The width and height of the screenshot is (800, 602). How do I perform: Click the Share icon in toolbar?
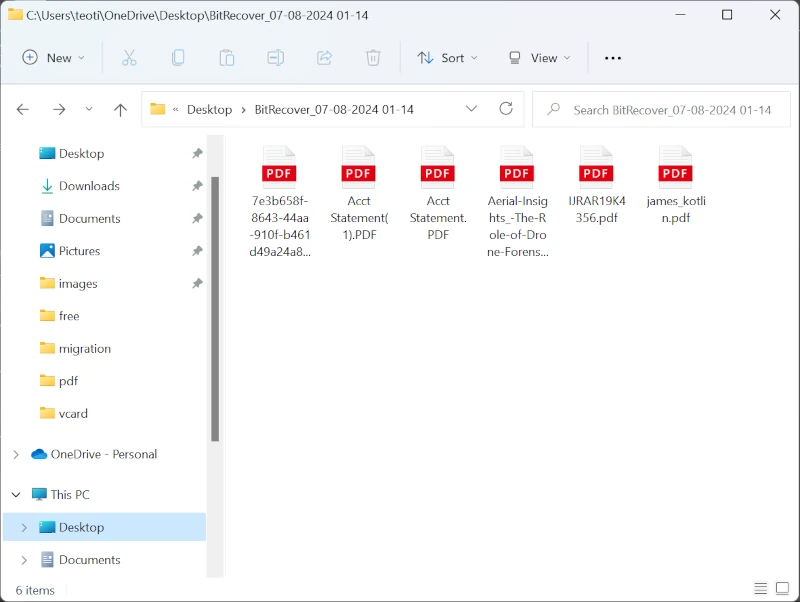(x=324, y=58)
